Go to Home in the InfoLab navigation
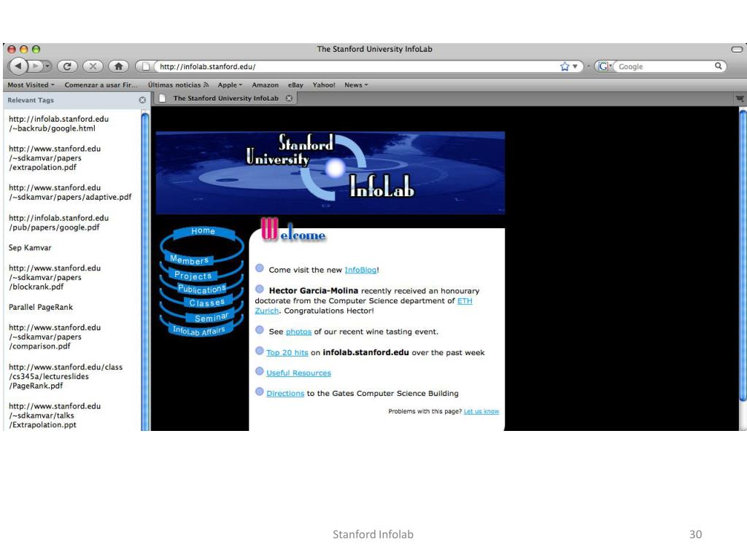The width and height of the screenshot is (747, 560). [x=204, y=231]
